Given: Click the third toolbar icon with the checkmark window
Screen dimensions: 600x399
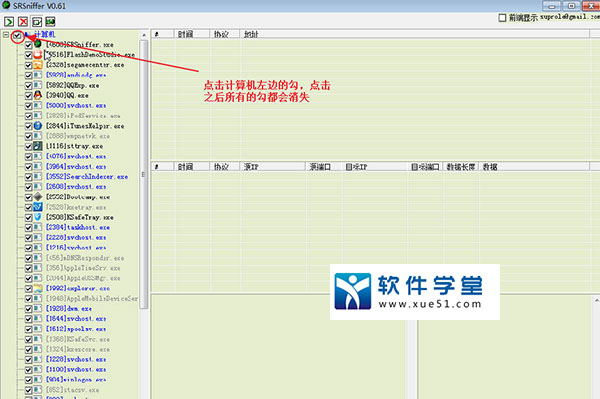Looking at the screenshot, I should 37,21.
